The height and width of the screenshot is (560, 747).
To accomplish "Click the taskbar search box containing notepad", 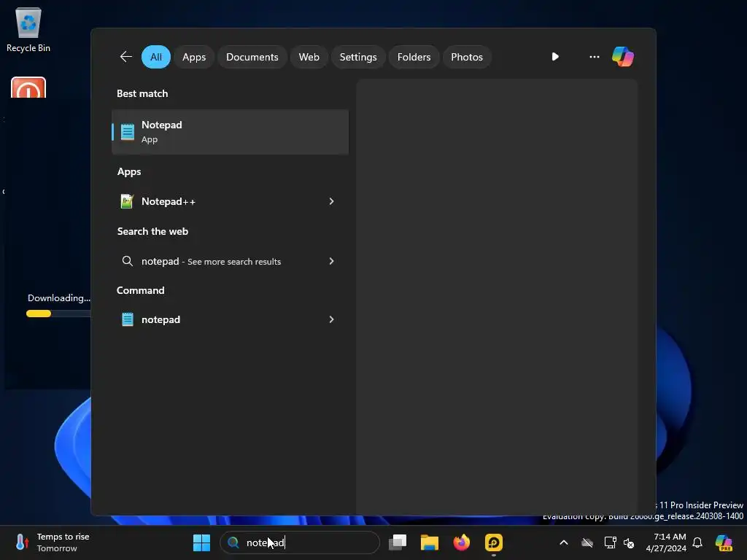I will [x=300, y=542].
